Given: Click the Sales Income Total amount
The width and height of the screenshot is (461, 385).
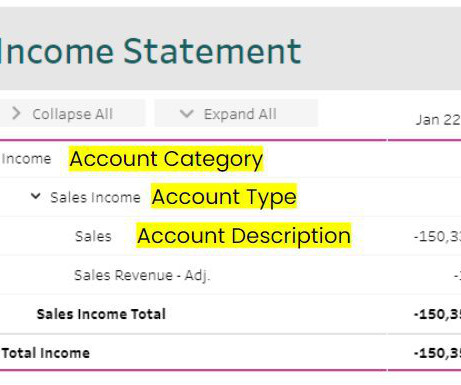Looking at the screenshot, I should 437,314.
